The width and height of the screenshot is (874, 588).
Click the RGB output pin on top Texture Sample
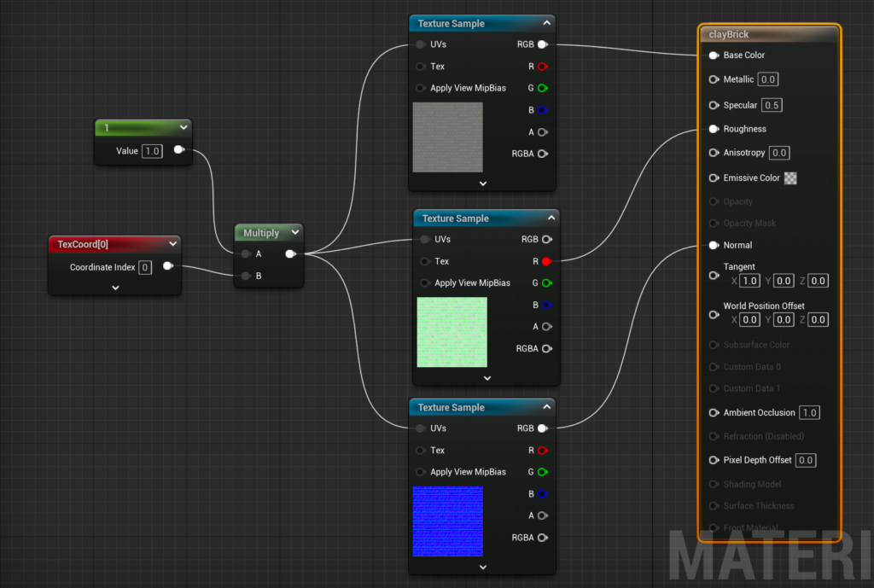(x=542, y=44)
